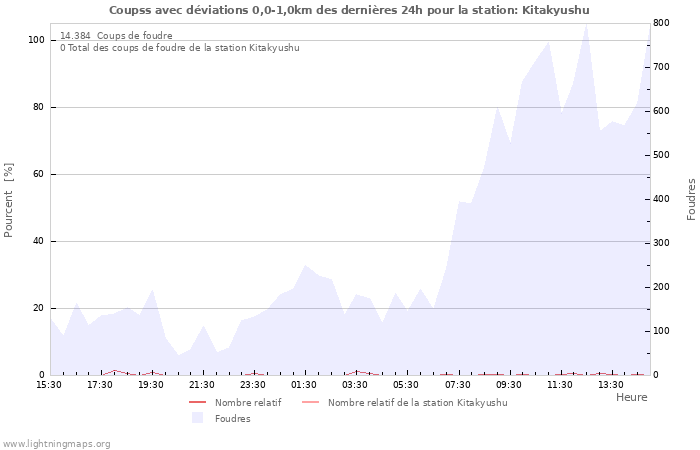Click the 300 right axis label
This screenshot has width=700, height=450.
click(x=661, y=243)
